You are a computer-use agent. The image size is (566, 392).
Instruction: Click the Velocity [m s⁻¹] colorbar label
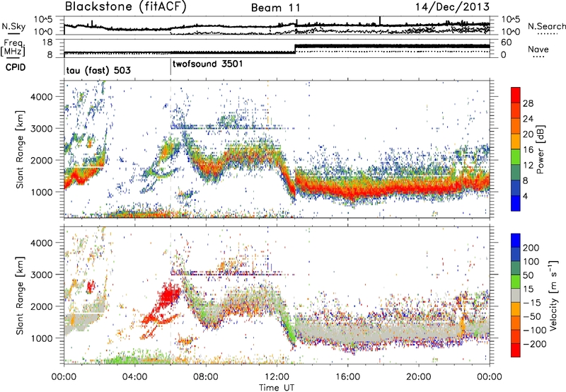tap(553, 295)
